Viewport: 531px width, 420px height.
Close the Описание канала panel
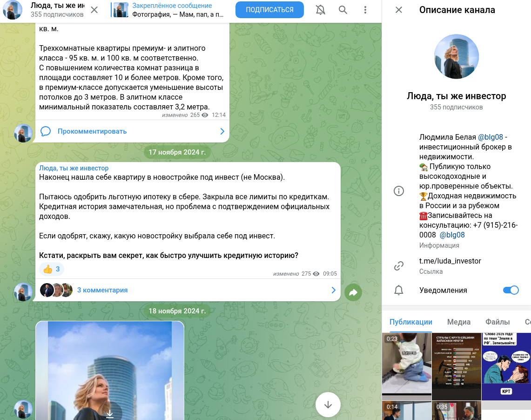click(x=398, y=10)
